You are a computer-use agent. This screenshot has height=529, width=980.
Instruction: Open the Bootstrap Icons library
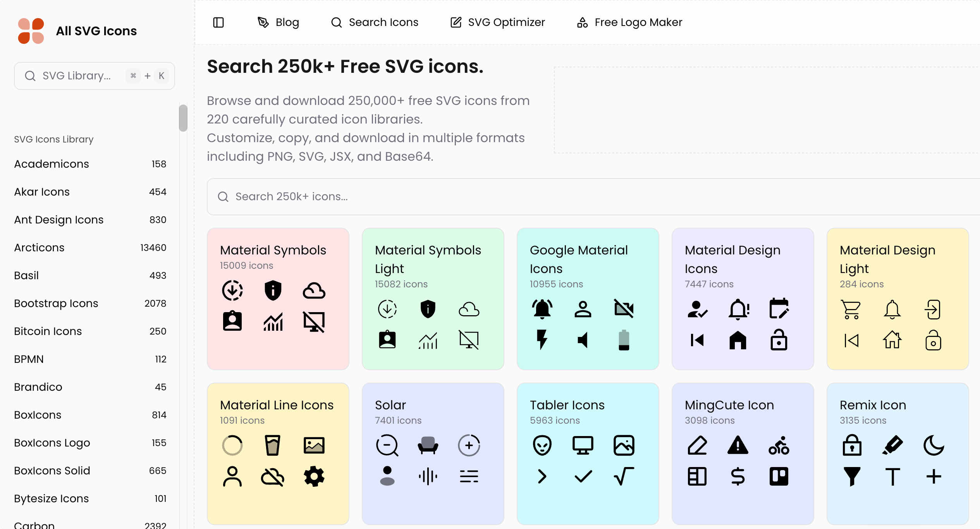56,303
